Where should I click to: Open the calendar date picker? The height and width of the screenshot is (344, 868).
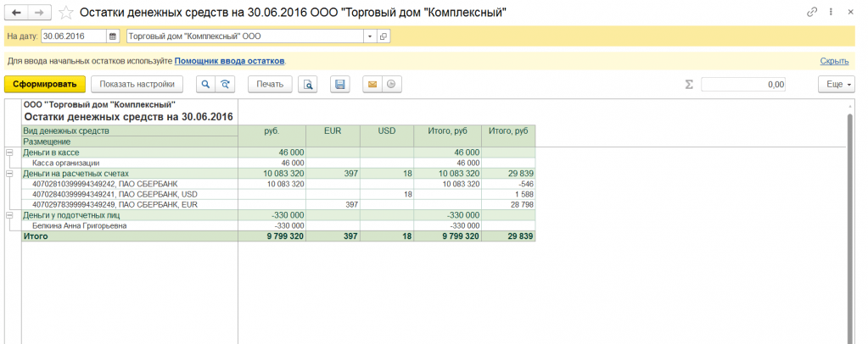113,36
